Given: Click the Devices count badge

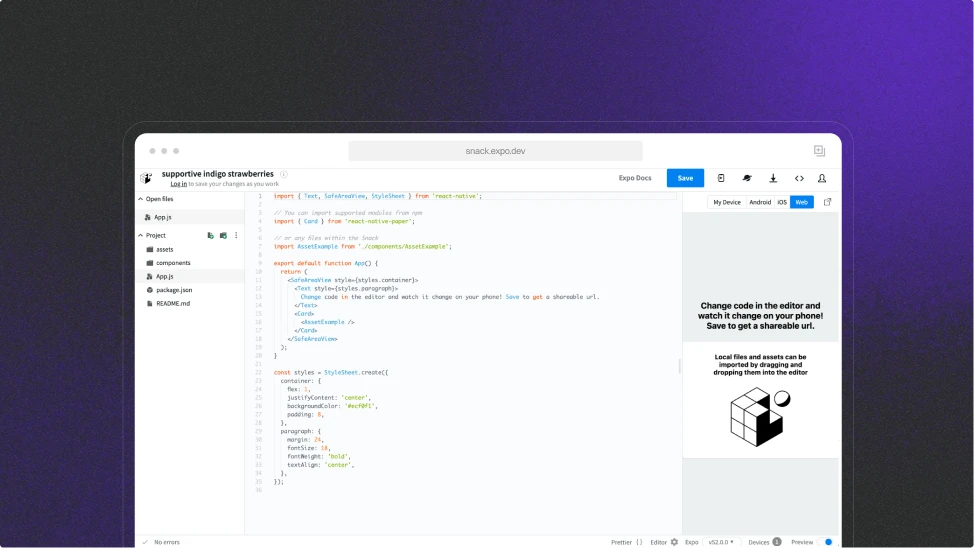Looking at the screenshot, I should click(x=776, y=542).
